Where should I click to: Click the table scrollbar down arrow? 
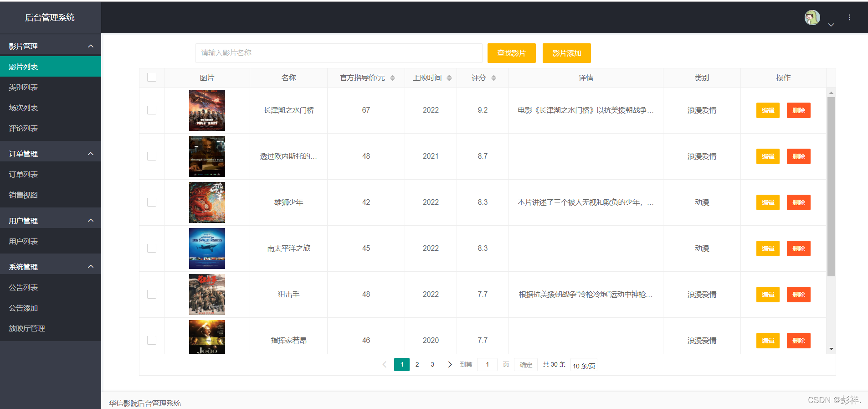click(831, 349)
